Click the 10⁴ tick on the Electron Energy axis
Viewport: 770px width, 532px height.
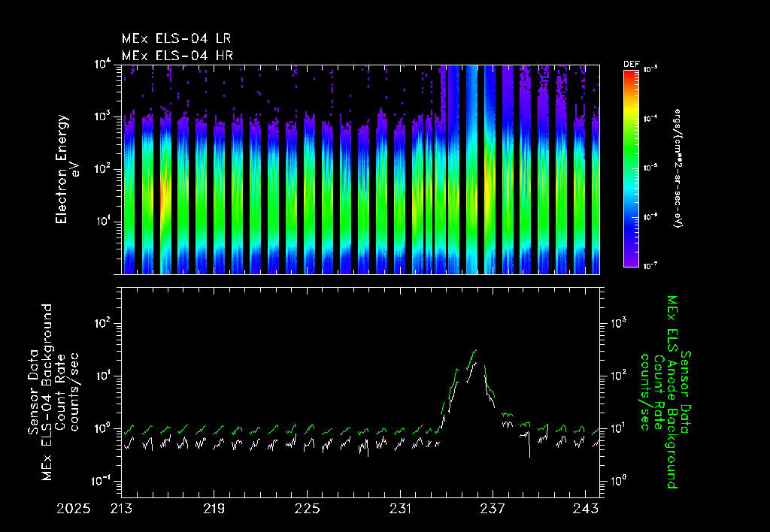pyautogui.click(x=102, y=65)
